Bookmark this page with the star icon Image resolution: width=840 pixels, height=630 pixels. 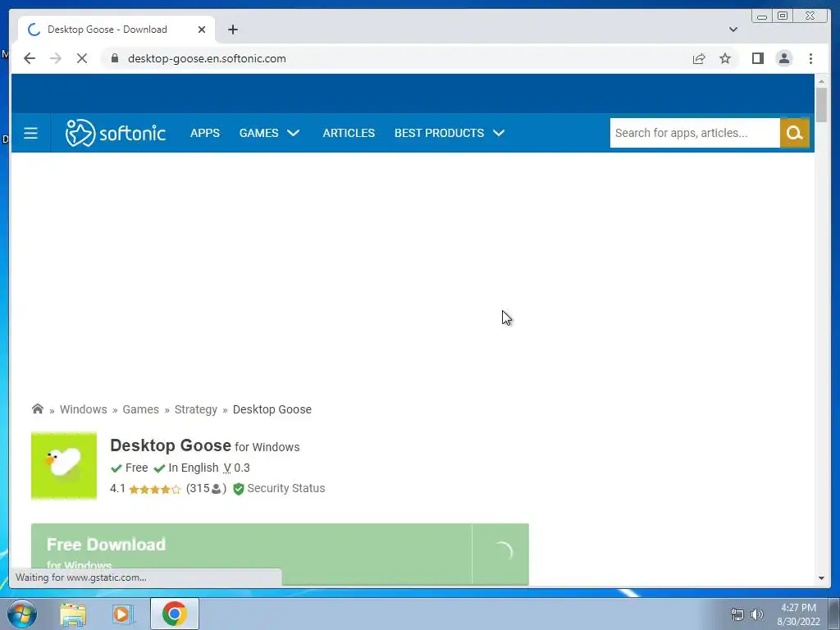pyautogui.click(x=725, y=58)
